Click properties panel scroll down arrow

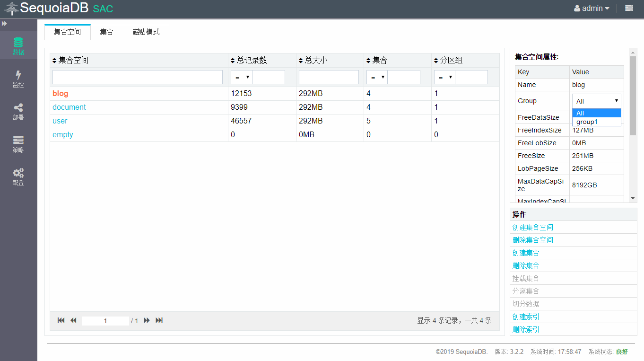click(633, 198)
